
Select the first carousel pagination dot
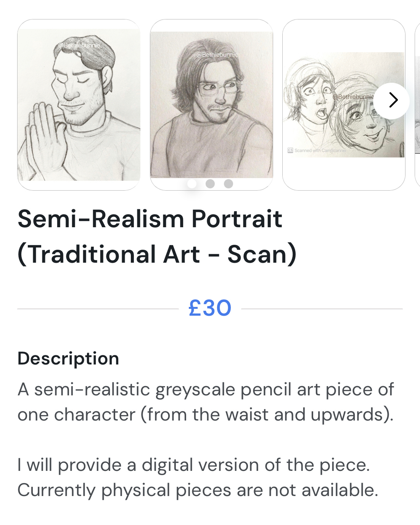coord(192,184)
